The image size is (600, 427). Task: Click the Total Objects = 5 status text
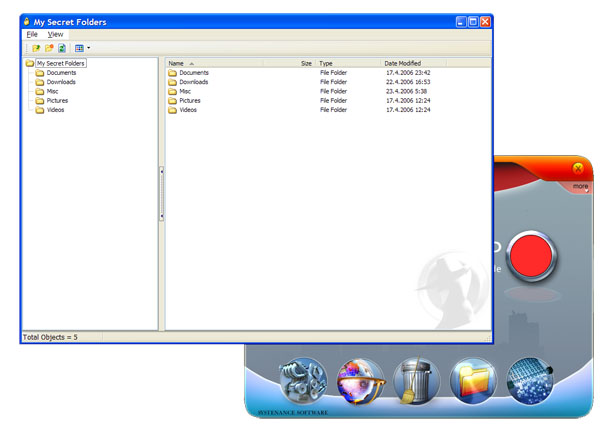coord(50,337)
